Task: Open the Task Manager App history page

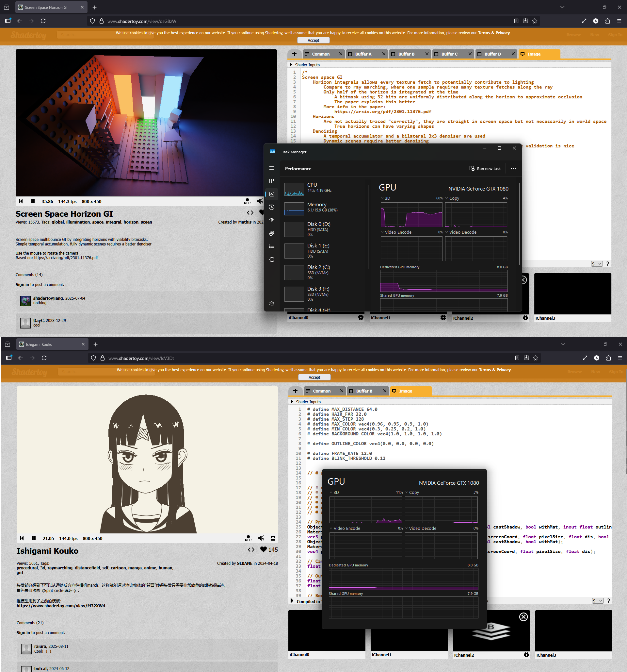Action: (x=272, y=207)
